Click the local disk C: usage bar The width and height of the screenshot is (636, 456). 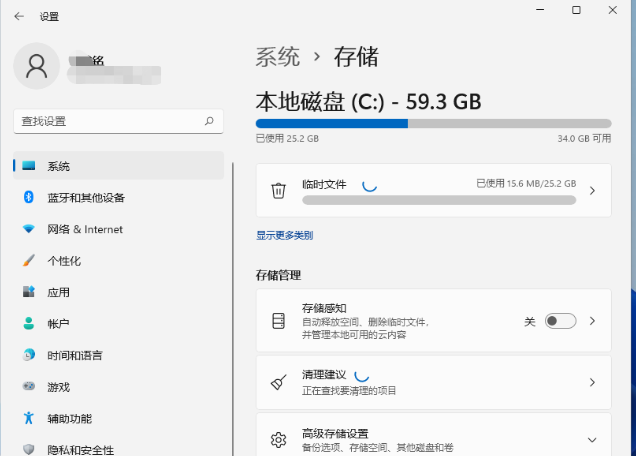[x=433, y=123]
